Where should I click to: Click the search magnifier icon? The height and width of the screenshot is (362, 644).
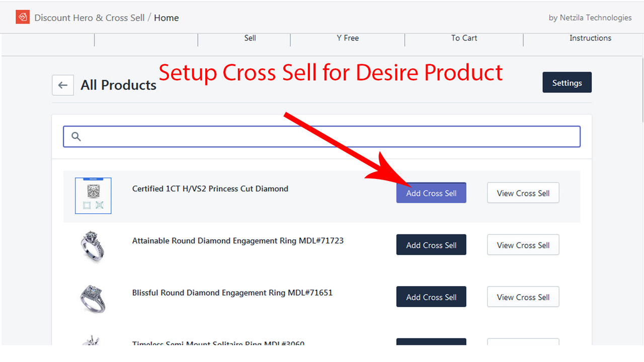coord(75,136)
